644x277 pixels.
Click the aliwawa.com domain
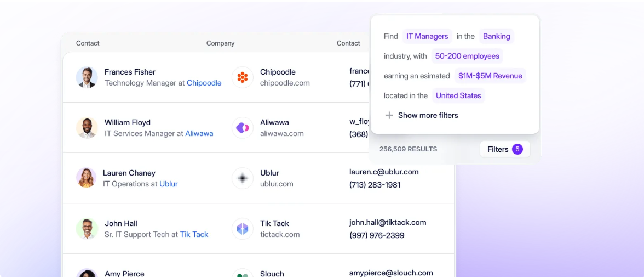point(281,134)
